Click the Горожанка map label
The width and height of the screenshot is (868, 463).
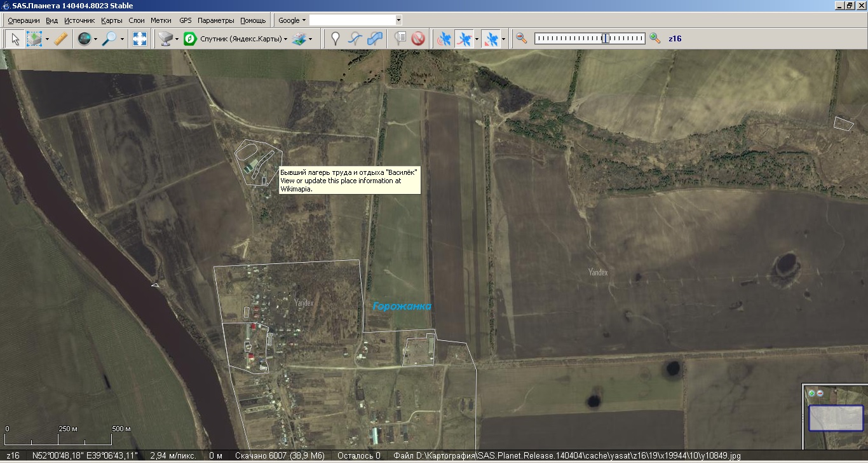[402, 307]
